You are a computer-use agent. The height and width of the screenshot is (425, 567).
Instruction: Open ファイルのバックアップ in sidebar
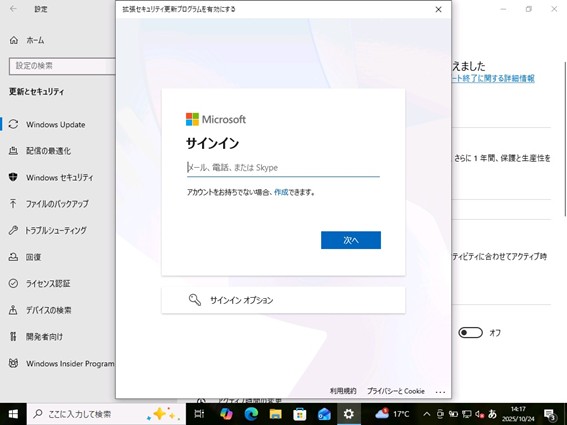tap(58, 204)
